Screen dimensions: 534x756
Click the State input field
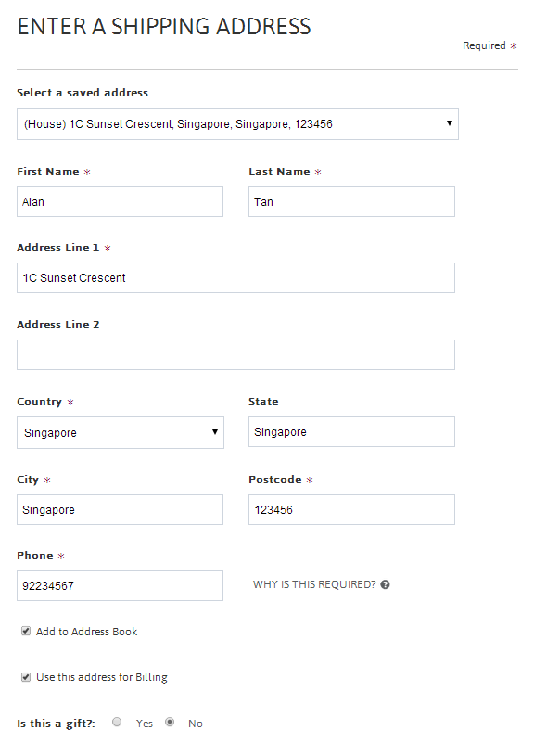pyautogui.click(x=351, y=431)
